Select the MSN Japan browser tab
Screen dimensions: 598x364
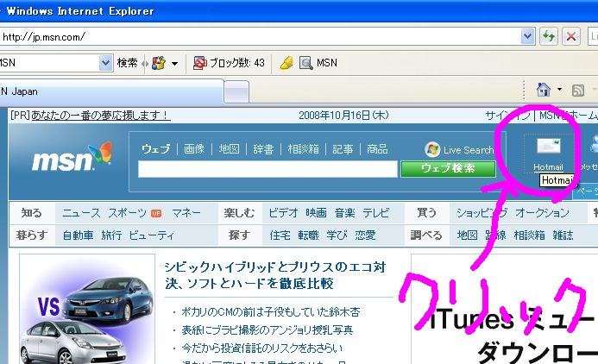pyautogui.click(x=110, y=91)
